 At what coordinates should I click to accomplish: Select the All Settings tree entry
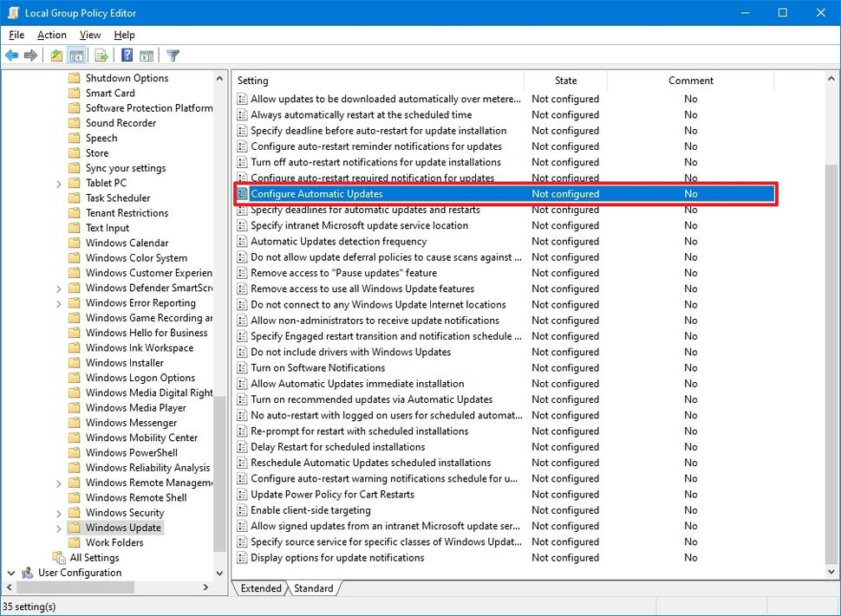pos(95,557)
